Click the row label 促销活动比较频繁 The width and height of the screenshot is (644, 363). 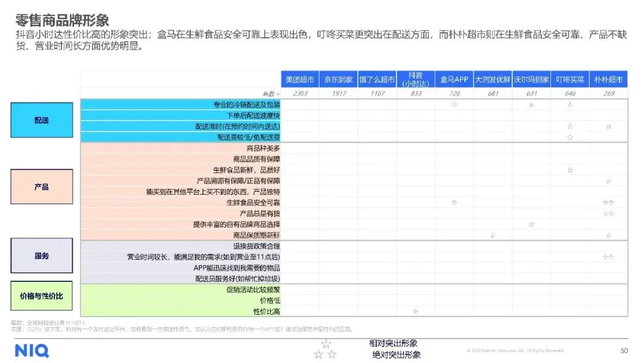pos(253,290)
